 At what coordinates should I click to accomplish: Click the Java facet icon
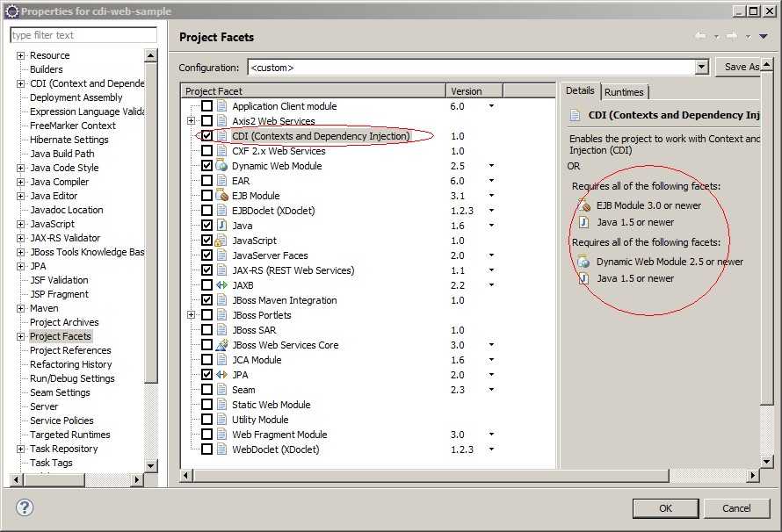pyautogui.click(x=222, y=226)
